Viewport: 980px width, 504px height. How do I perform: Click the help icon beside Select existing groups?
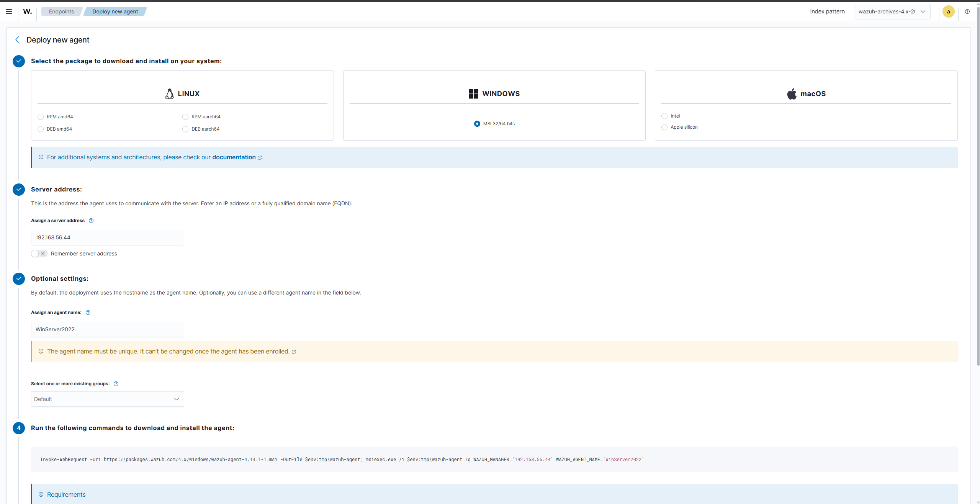(116, 384)
